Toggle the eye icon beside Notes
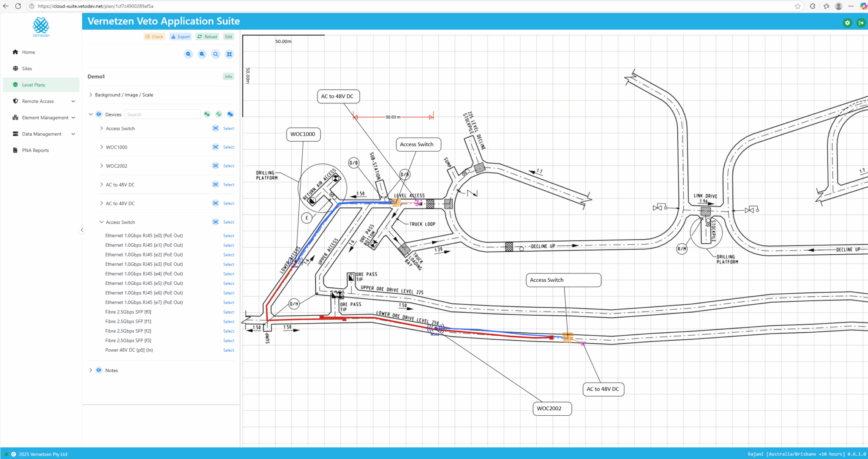This screenshot has width=868, height=459. point(98,370)
